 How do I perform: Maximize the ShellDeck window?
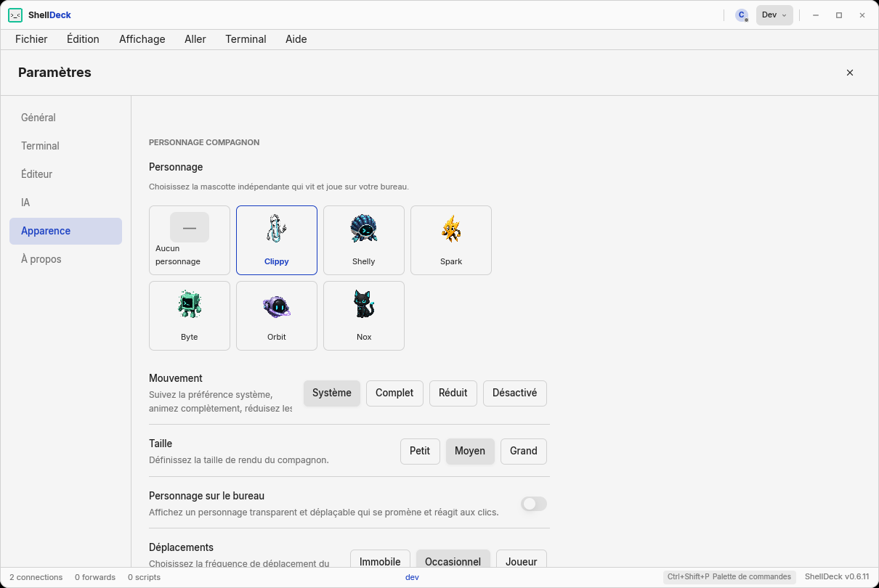[839, 15]
